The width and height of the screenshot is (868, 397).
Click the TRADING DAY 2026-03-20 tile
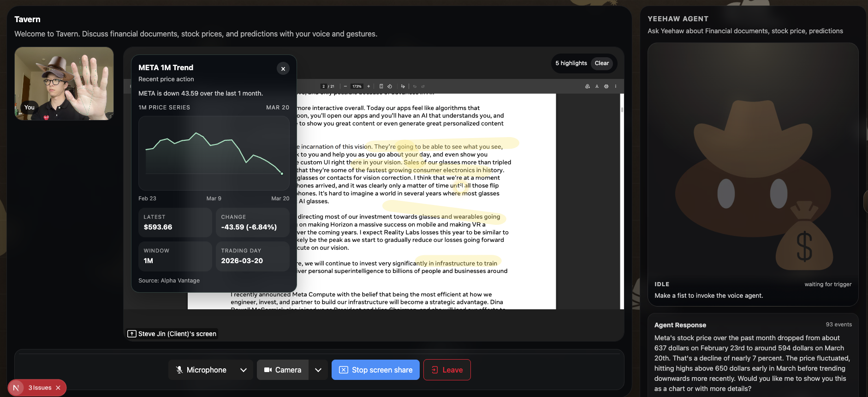[x=253, y=256]
